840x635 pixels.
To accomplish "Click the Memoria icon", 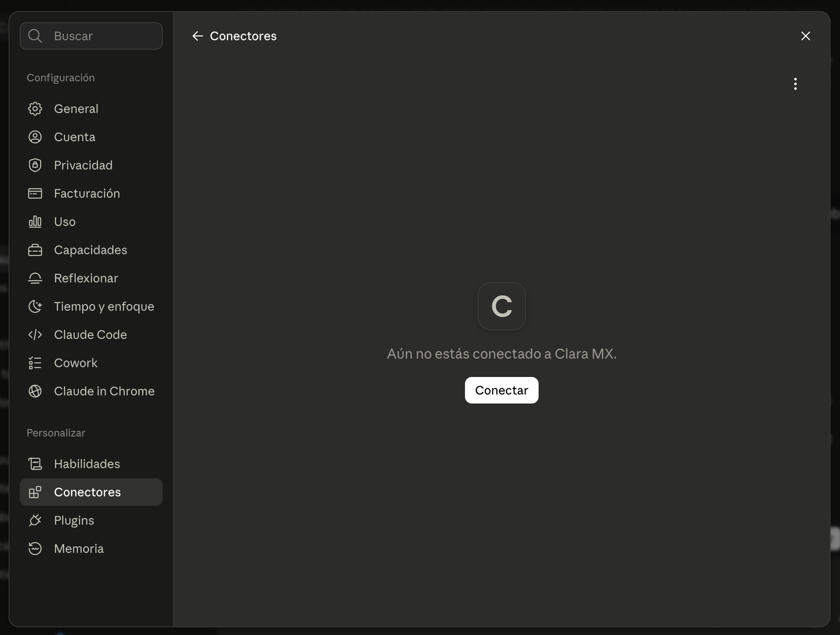I will coord(35,549).
